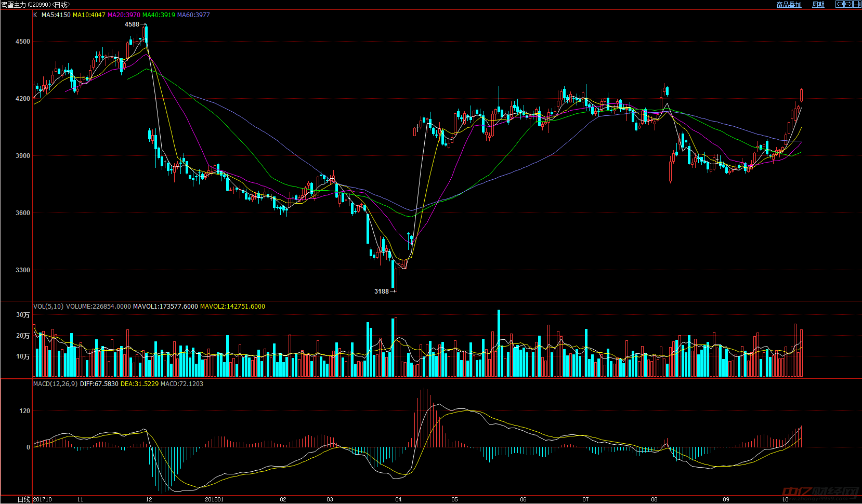Click the MACD:72.1203 value

[x=182, y=384]
